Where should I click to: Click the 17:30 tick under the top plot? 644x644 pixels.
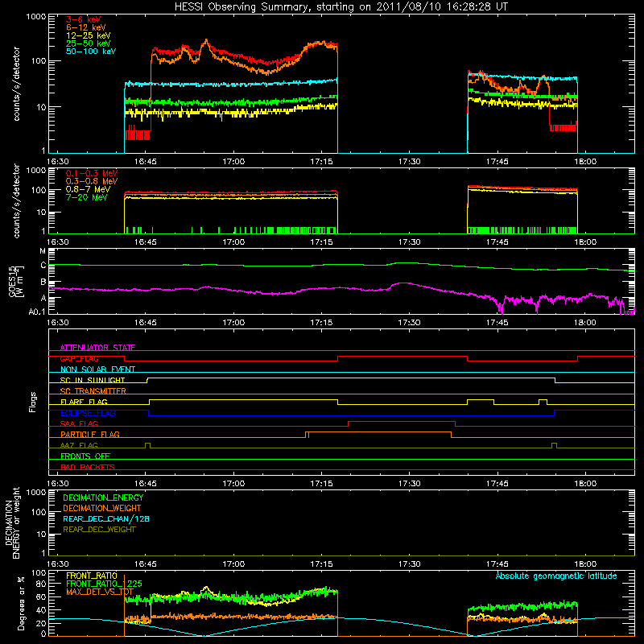409,162
